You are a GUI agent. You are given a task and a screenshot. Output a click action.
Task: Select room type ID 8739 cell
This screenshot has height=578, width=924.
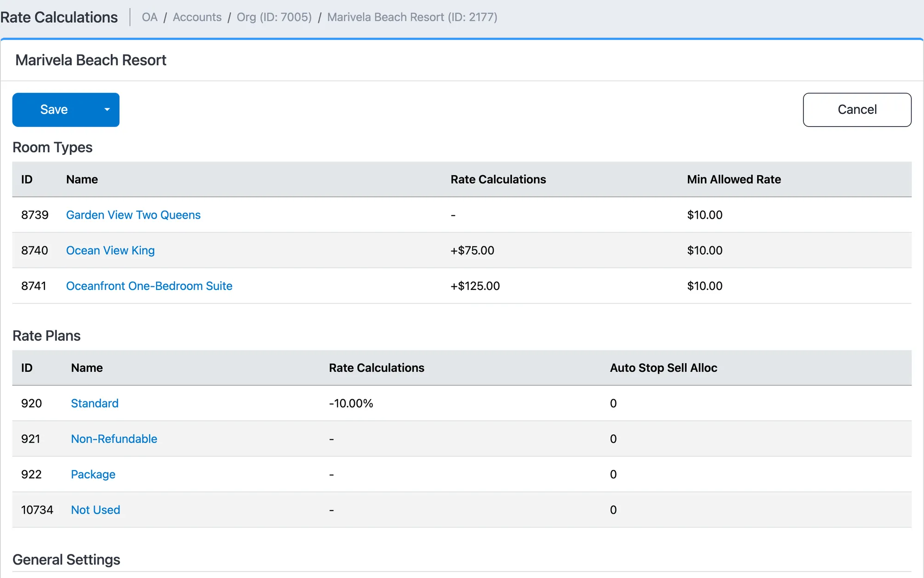pos(35,215)
